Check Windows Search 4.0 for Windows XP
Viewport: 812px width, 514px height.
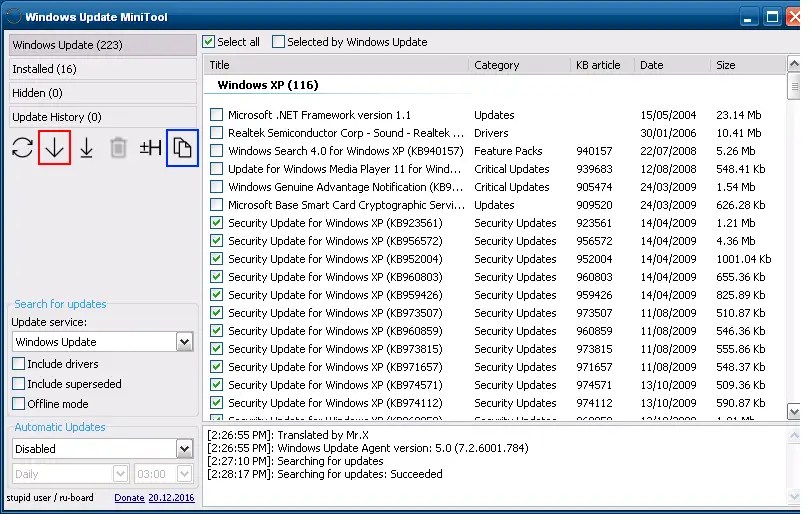pyautogui.click(x=216, y=151)
